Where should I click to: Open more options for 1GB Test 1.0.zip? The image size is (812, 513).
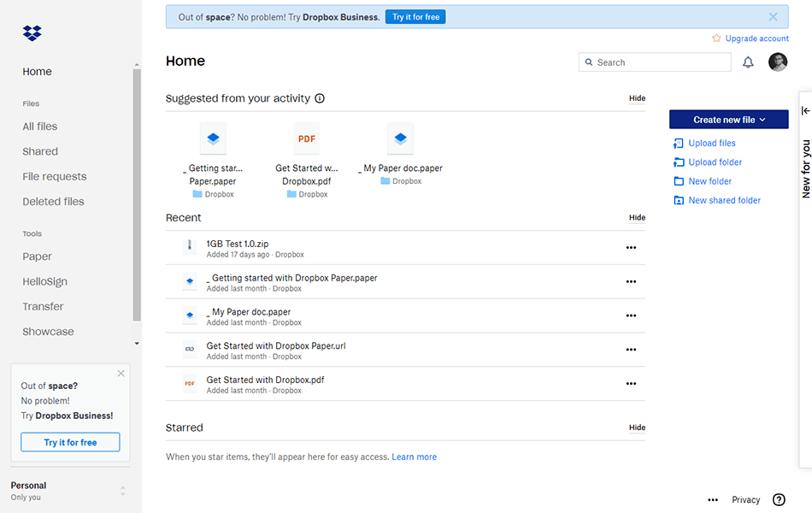click(x=631, y=248)
